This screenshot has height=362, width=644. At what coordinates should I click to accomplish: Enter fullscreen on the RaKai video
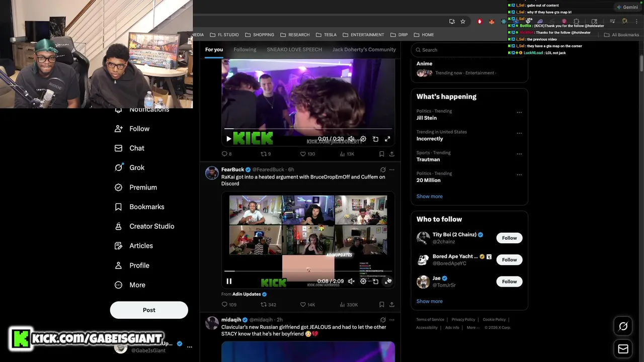[387, 281]
